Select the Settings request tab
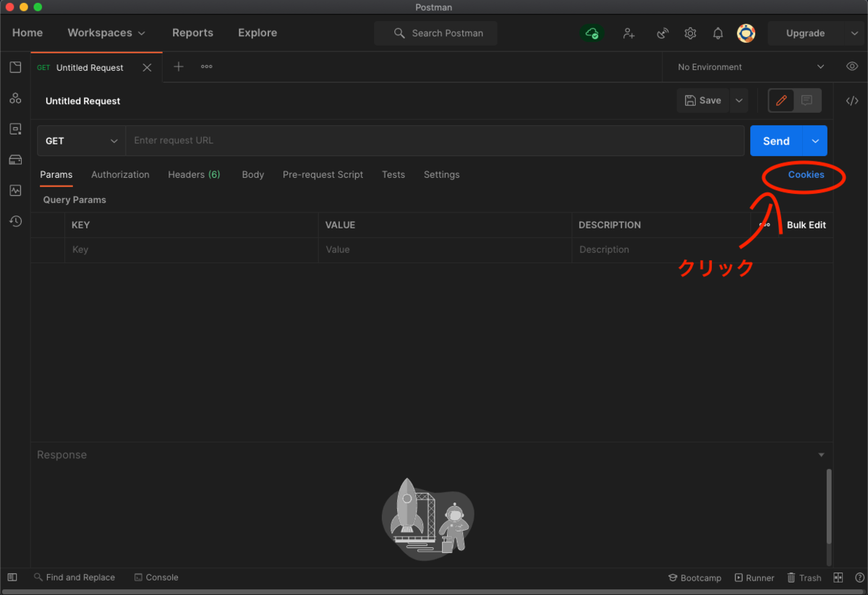The image size is (868, 595). pos(441,175)
